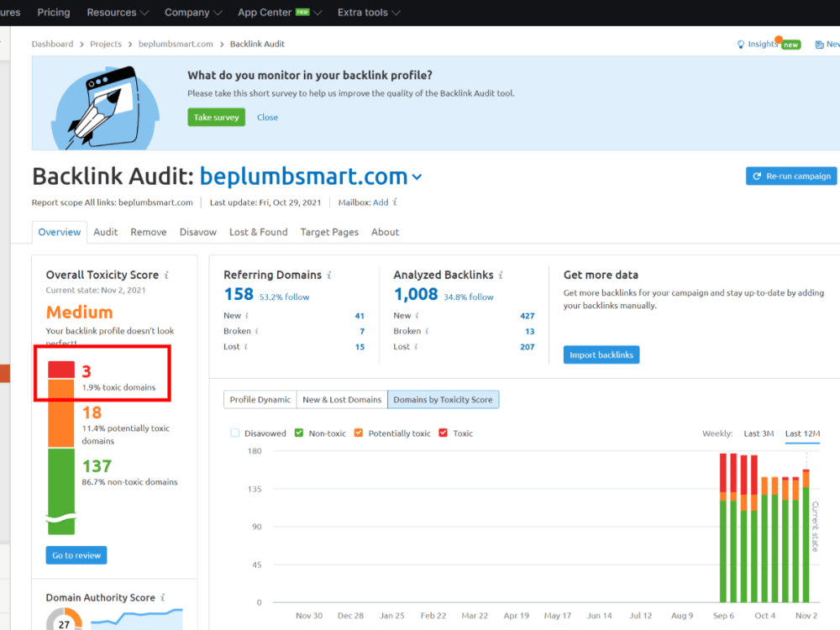Close the survey banner
Viewport: 840px width, 630px height.
click(267, 118)
